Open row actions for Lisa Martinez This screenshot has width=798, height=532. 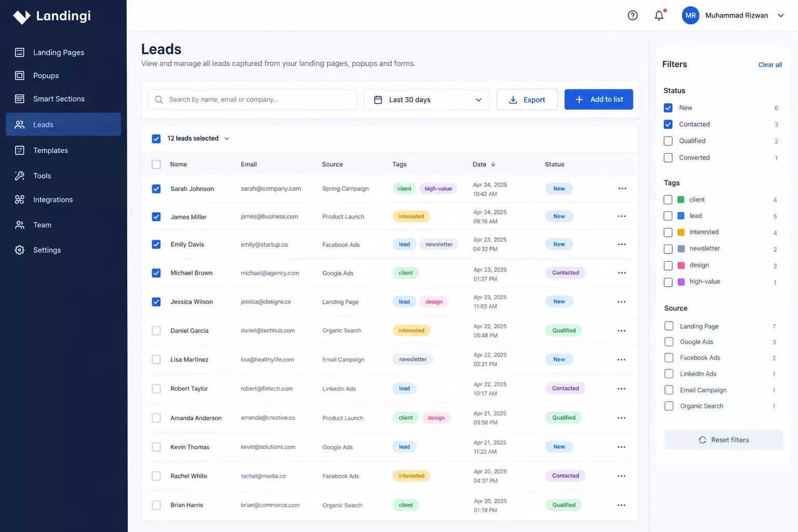[x=622, y=360]
